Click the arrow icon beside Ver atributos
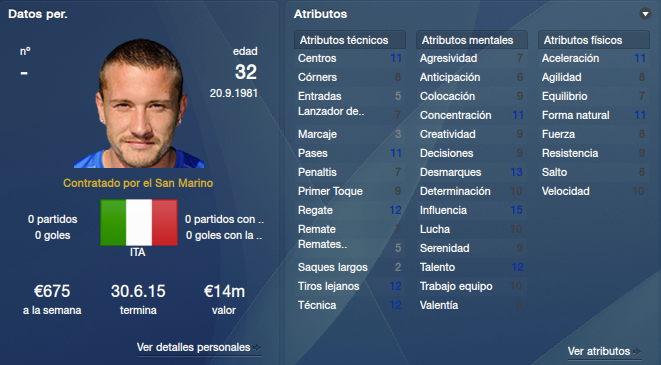 pos(637,351)
